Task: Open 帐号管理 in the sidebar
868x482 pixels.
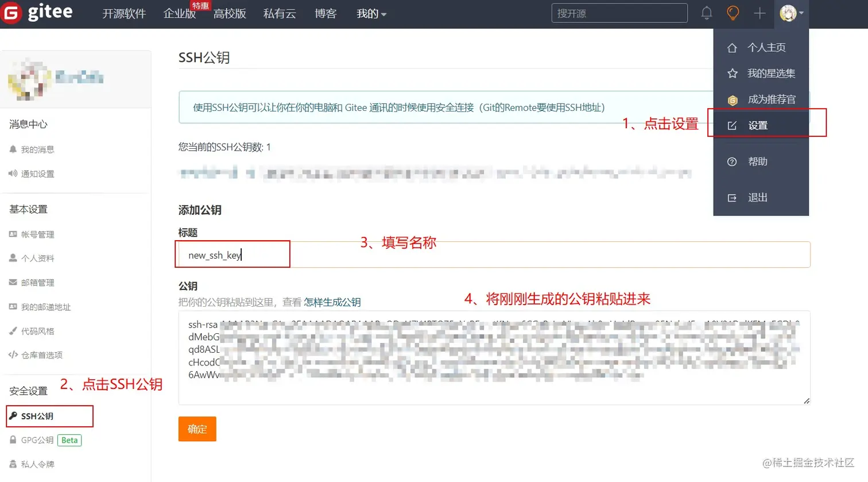Action: (37, 234)
